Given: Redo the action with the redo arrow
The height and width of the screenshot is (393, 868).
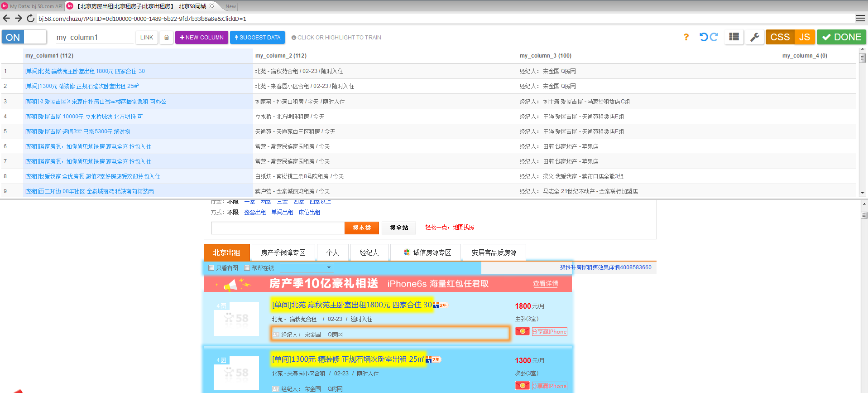Looking at the screenshot, I should click(x=714, y=37).
